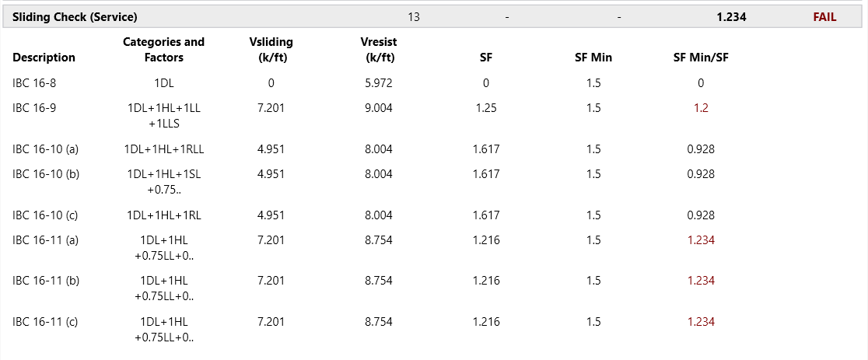
Task: Click the 1DL+1HL+1RLL load combination cell
Action: point(163,149)
